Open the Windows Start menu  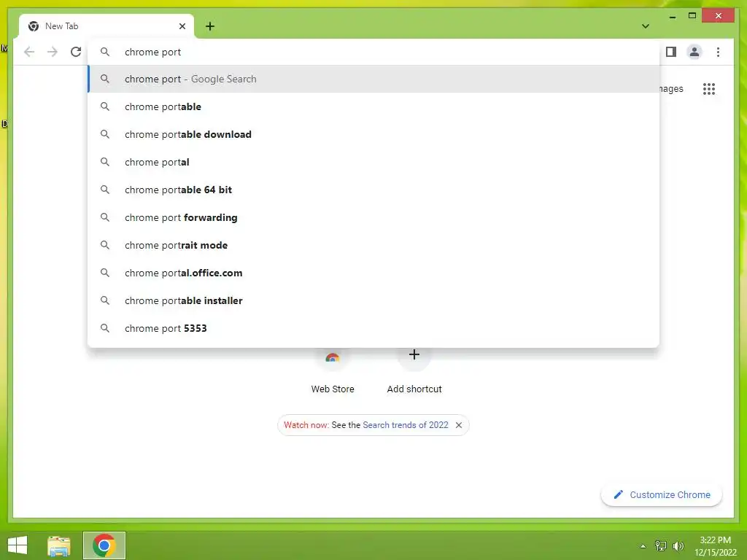18,545
